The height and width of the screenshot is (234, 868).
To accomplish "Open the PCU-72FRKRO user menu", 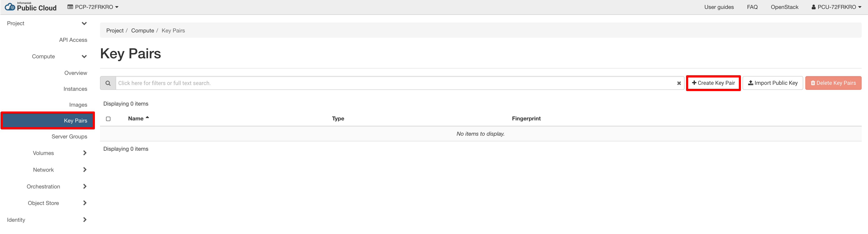I will point(836,7).
